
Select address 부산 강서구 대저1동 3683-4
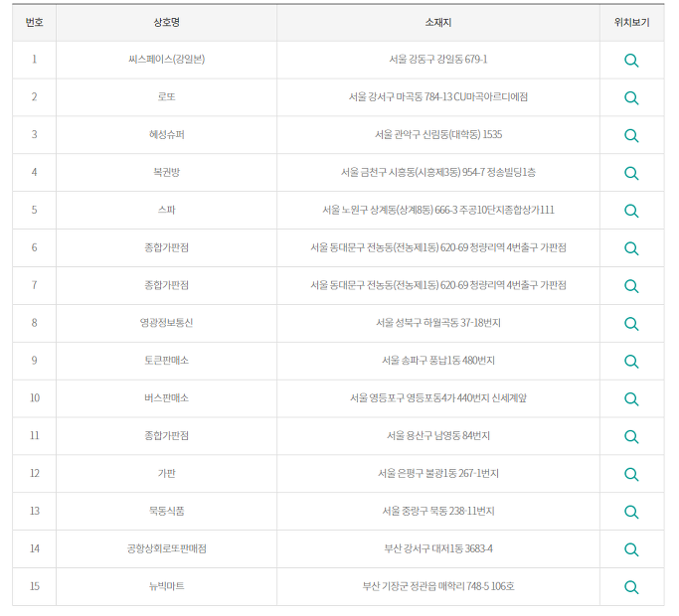click(x=438, y=548)
